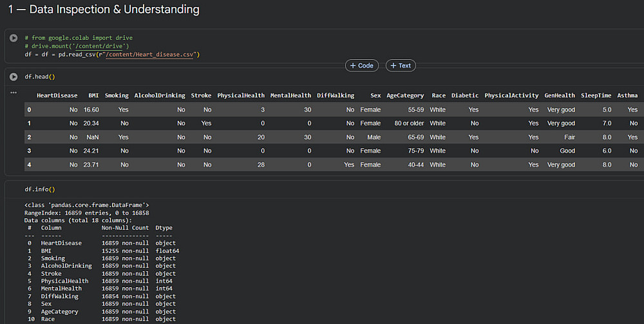Click the AgeCategory column header
The height and width of the screenshot is (324, 644).
(x=405, y=95)
